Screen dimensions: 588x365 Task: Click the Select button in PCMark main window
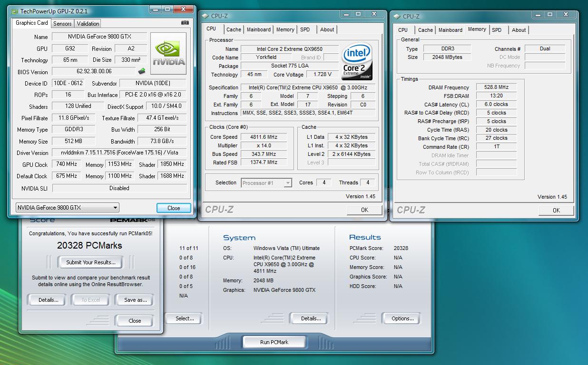[x=184, y=318]
